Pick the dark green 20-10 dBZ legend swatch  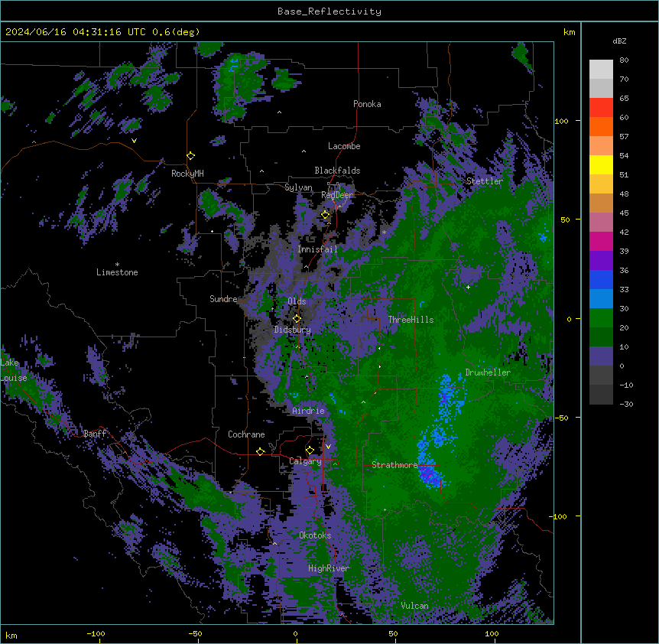[x=601, y=337]
